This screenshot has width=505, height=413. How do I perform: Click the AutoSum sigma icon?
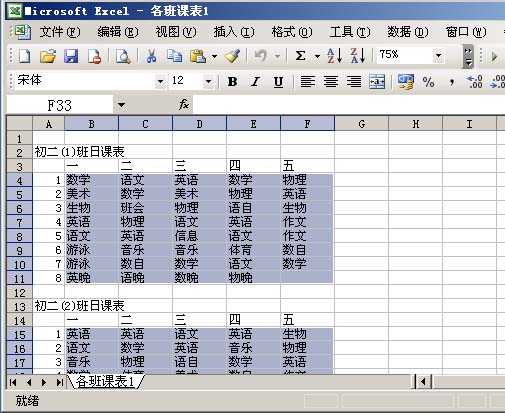point(300,56)
